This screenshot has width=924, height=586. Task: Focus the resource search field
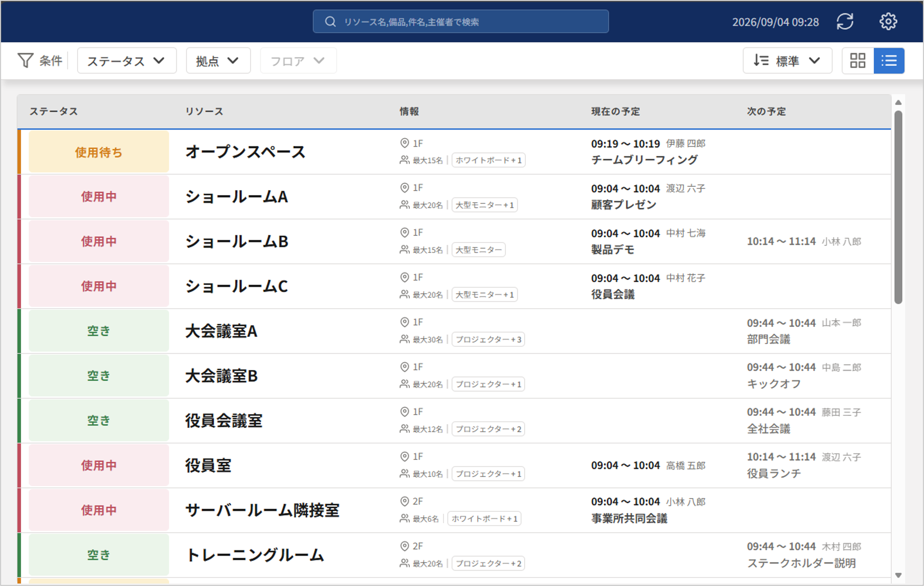click(x=460, y=21)
